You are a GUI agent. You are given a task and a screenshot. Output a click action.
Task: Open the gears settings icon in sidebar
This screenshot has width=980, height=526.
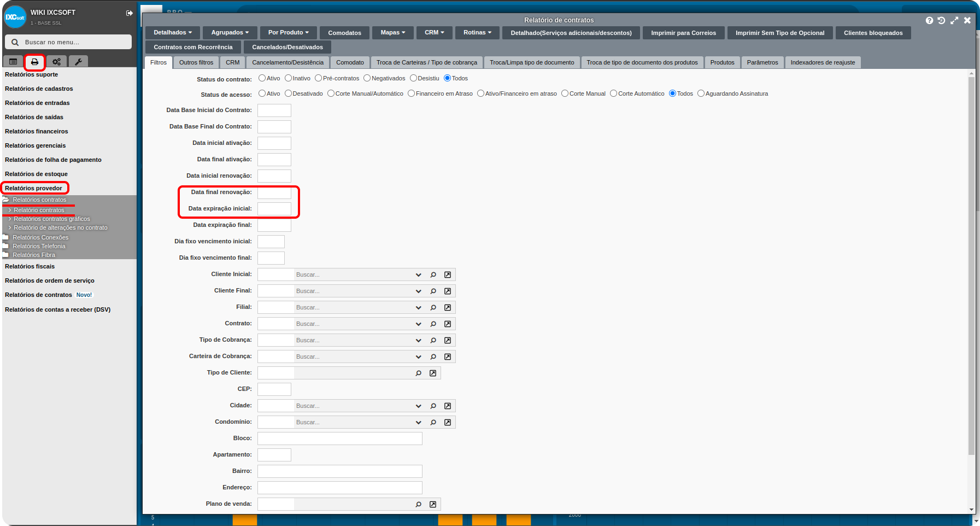click(x=56, y=62)
